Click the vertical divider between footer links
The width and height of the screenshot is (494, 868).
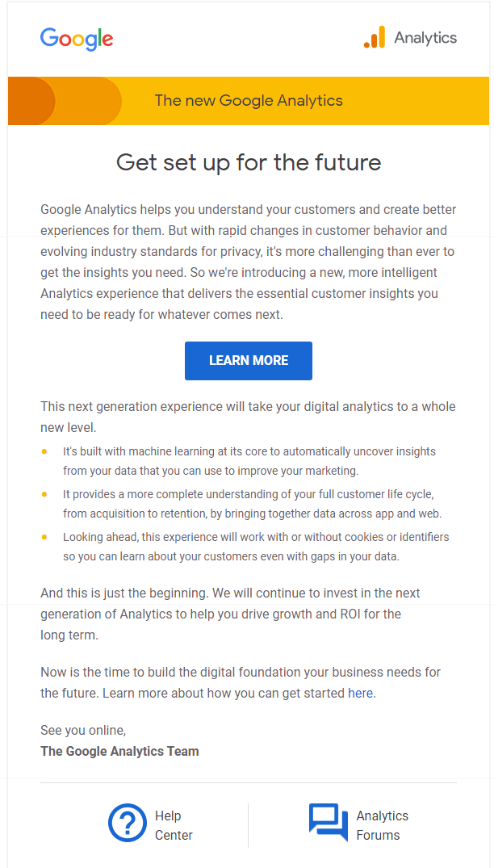click(x=249, y=825)
